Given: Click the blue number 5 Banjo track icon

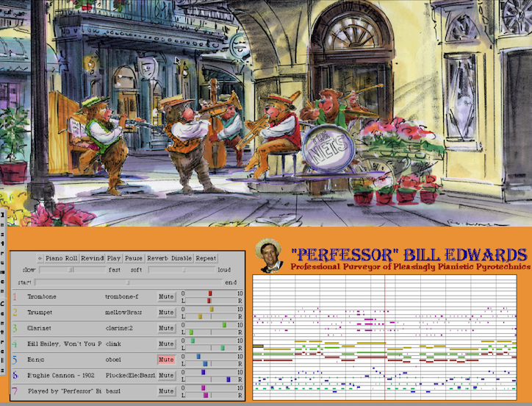Looking at the screenshot, I should (x=14, y=360).
